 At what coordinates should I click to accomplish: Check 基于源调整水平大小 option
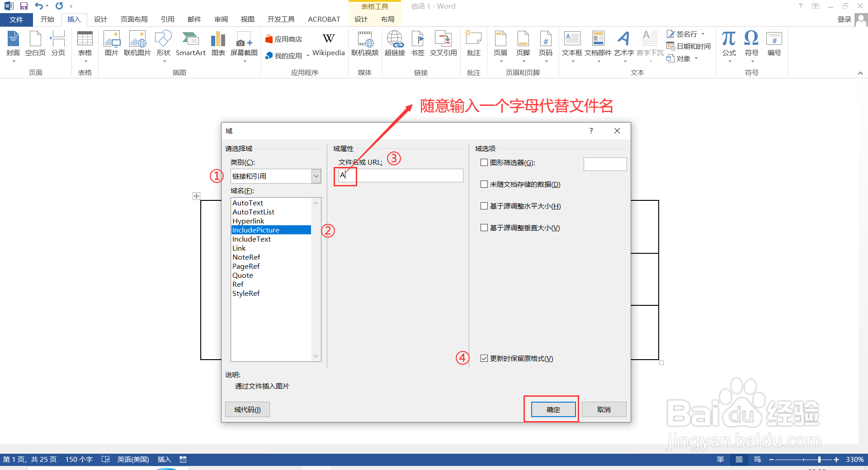coord(484,206)
